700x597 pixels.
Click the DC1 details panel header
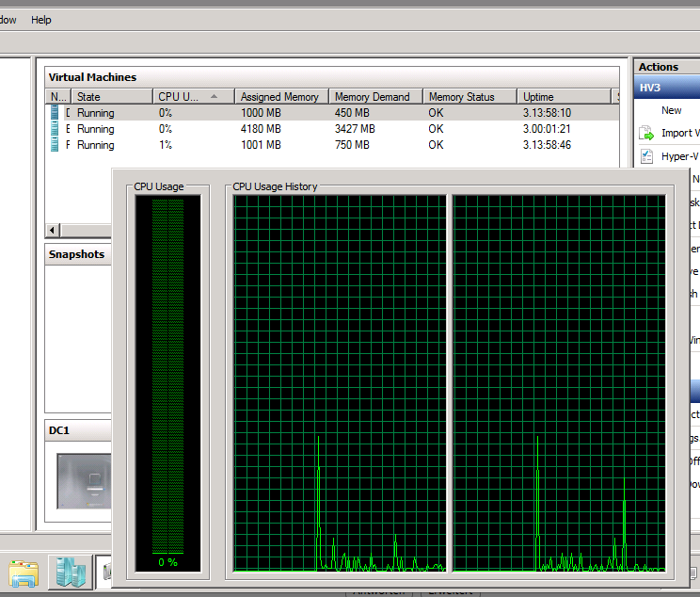point(78,430)
